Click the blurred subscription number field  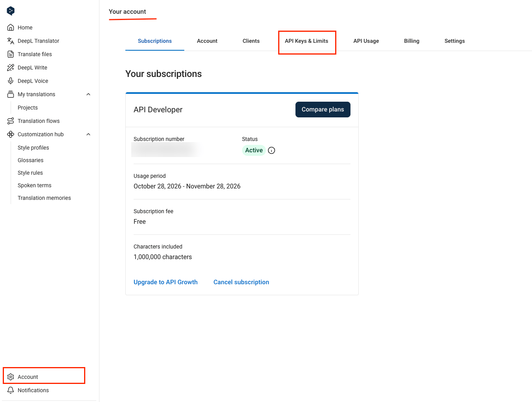[x=165, y=150]
